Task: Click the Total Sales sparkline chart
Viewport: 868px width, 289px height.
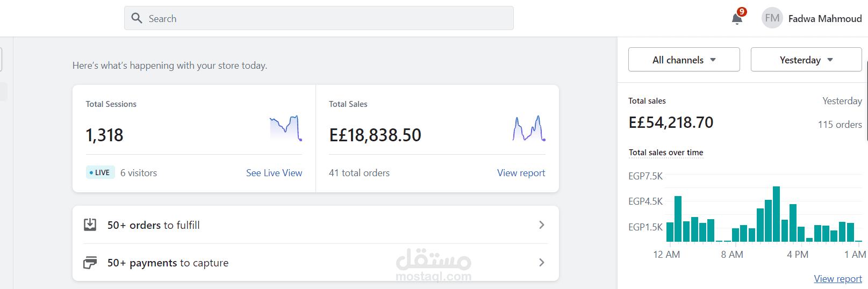Action: click(529, 128)
